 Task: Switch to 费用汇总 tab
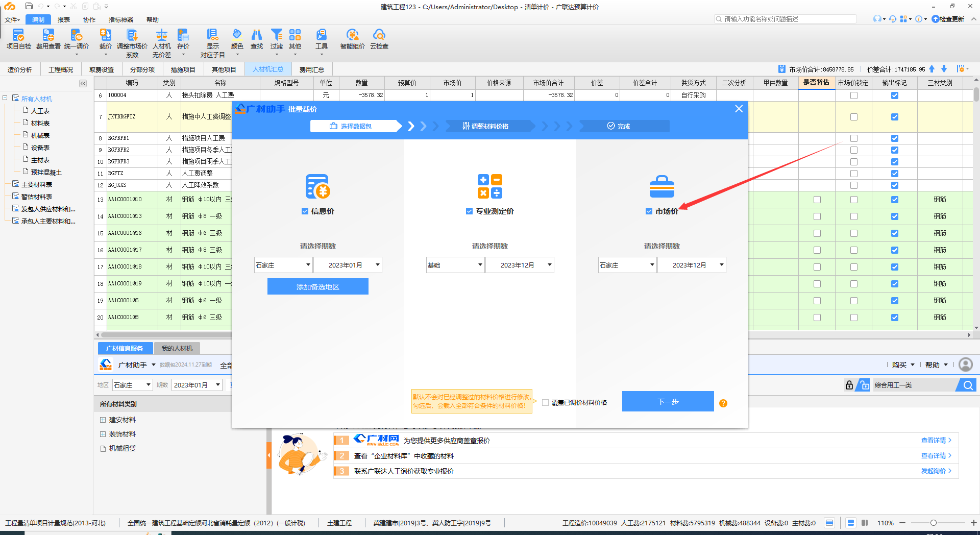(x=311, y=69)
